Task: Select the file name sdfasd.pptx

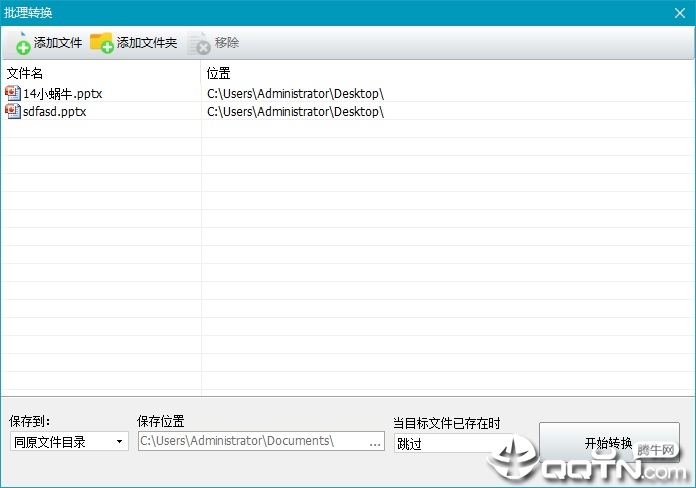Action: (55, 111)
